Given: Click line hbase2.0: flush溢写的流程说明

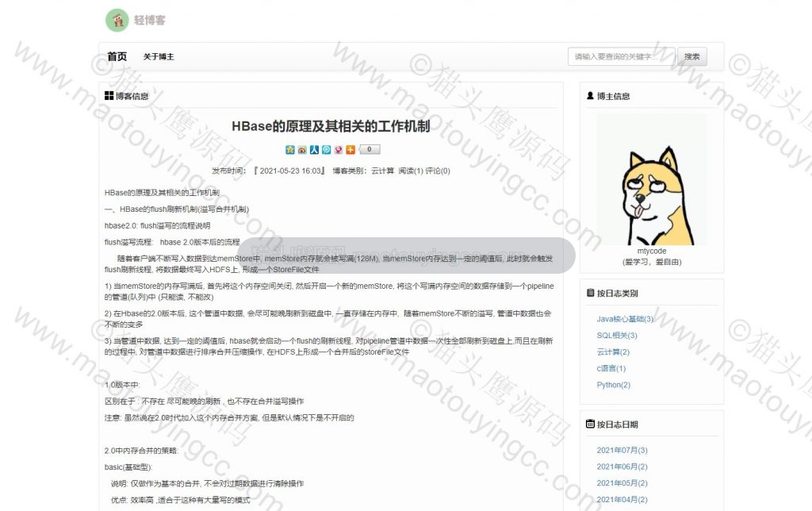Looking at the screenshot, I should pyautogui.click(x=158, y=226).
